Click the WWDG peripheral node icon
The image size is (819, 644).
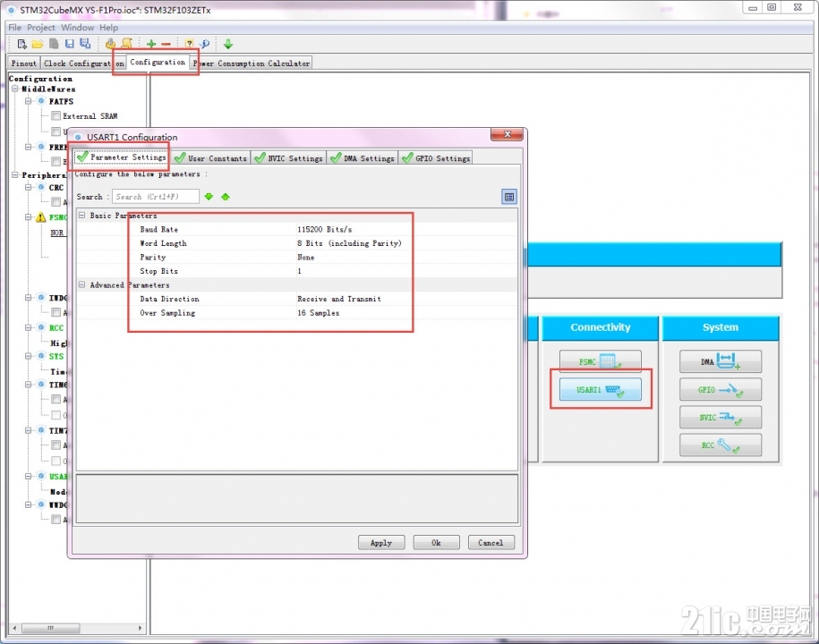[41, 504]
